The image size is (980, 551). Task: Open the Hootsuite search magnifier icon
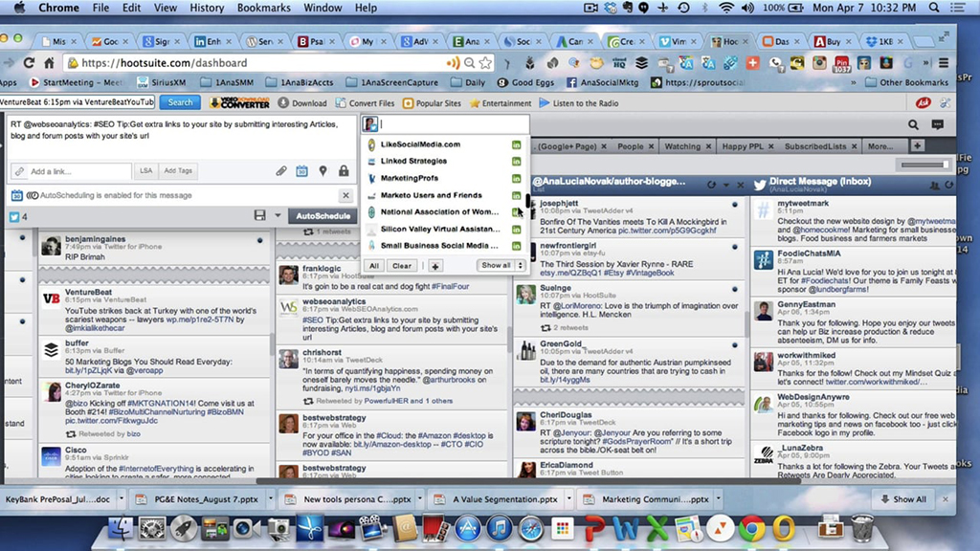tap(913, 124)
